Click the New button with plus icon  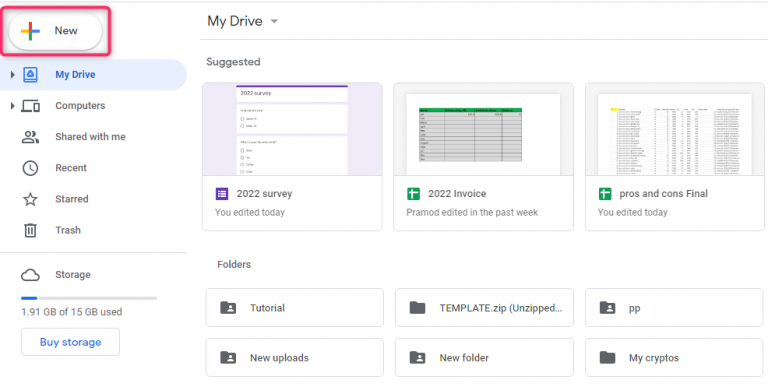(x=55, y=31)
